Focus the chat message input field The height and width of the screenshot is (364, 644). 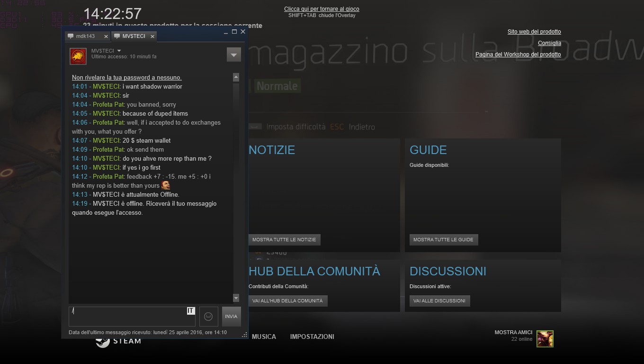click(x=132, y=316)
